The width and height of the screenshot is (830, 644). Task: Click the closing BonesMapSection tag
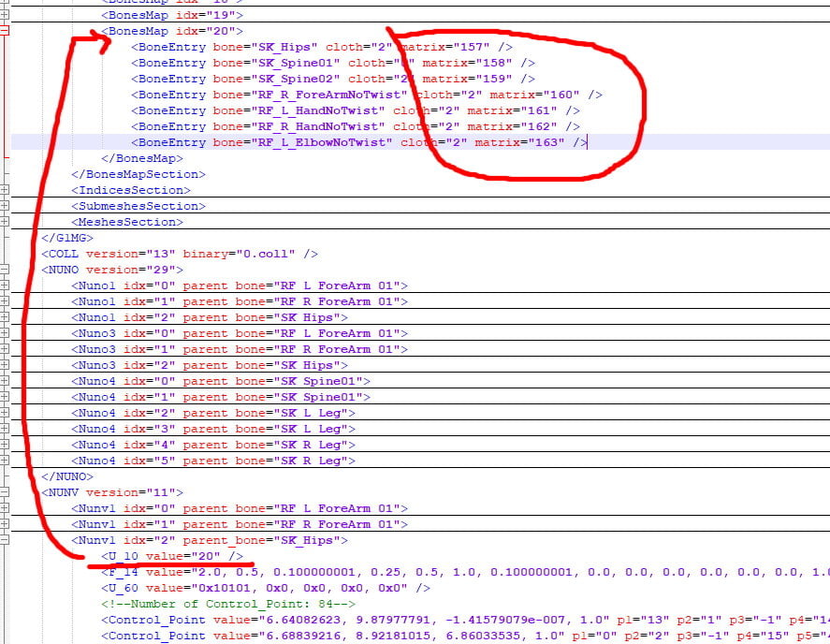[x=138, y=174]
